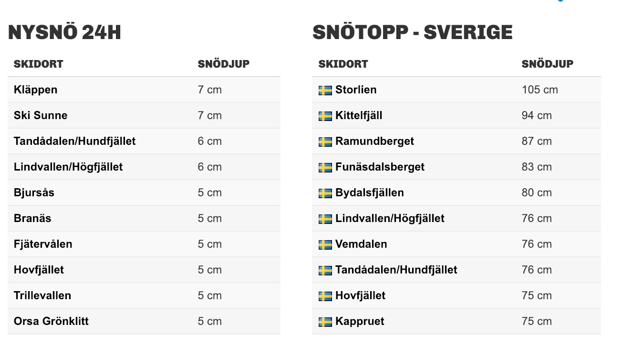
Task: Click the flag next to Funäsdalsberget
Action: tap(325, 167)
